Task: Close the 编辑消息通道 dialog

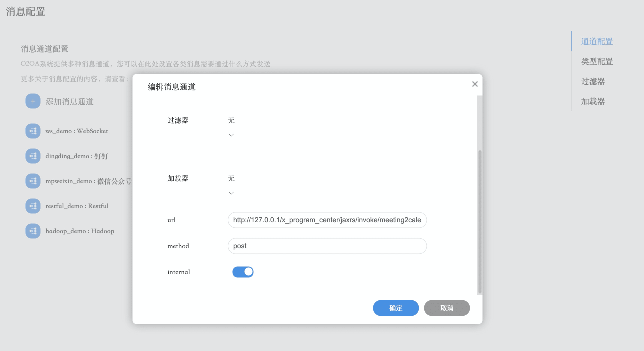Action: click(x=475, y=84)
